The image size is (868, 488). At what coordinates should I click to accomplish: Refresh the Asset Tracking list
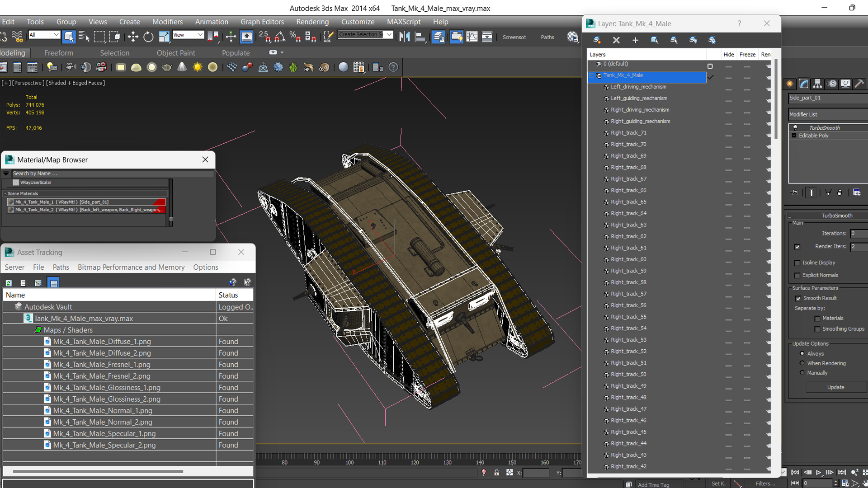tap(9, 283)
